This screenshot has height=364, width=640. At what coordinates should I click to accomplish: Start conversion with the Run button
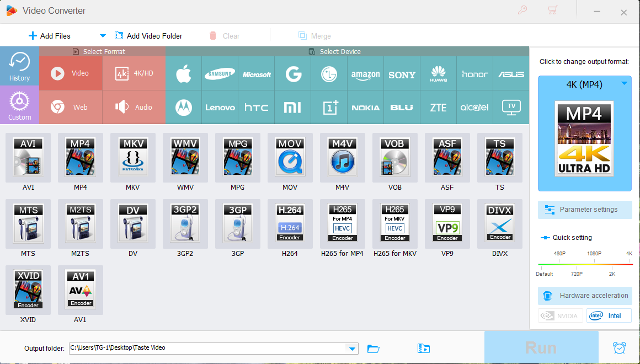(x=541, y=347)
